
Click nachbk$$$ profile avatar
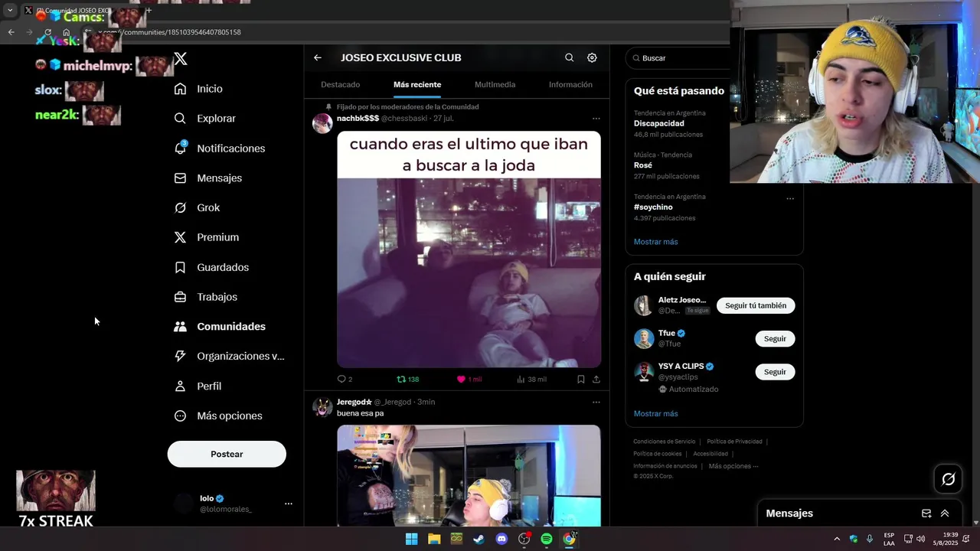coord(322,123)
